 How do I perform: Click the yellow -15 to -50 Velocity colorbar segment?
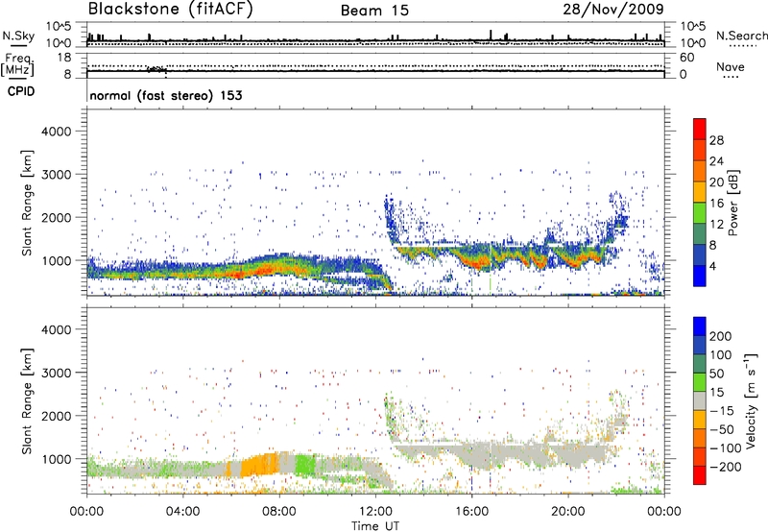(700, 420)
